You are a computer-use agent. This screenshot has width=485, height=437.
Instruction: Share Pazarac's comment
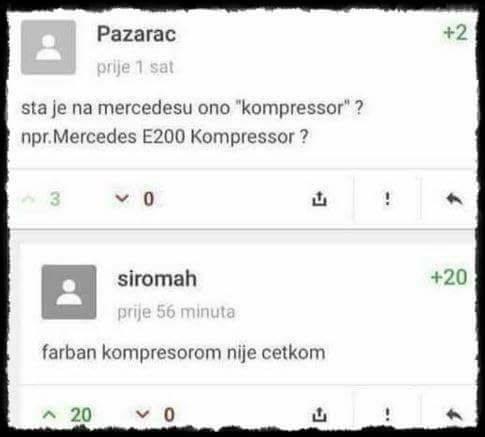319,199
